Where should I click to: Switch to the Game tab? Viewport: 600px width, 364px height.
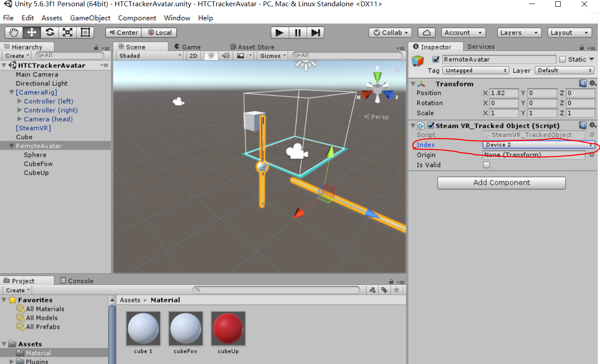tap(187, 47)
